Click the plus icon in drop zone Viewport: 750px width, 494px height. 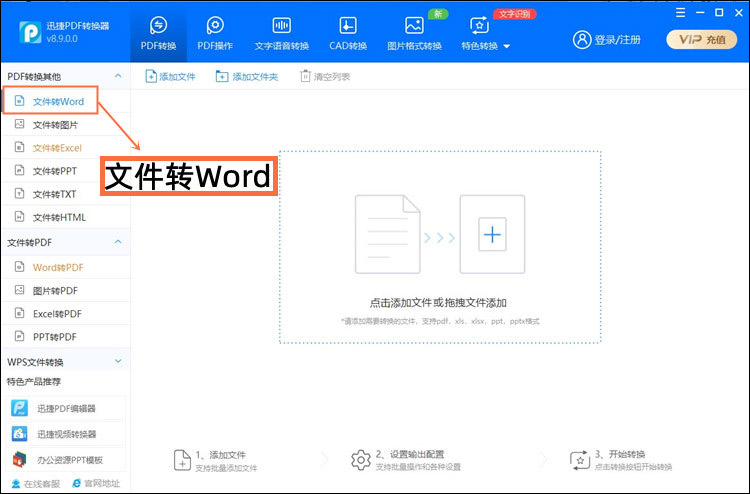pyautogui.click(x=492, y=234)
